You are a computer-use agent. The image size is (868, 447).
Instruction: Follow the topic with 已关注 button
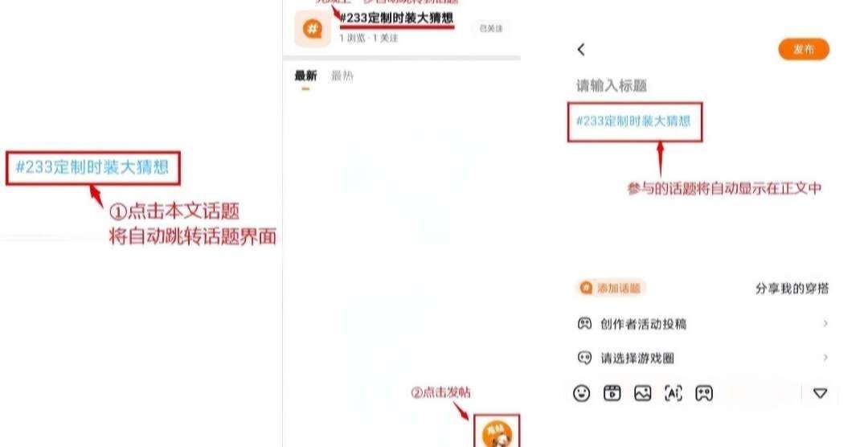(491, 28)
